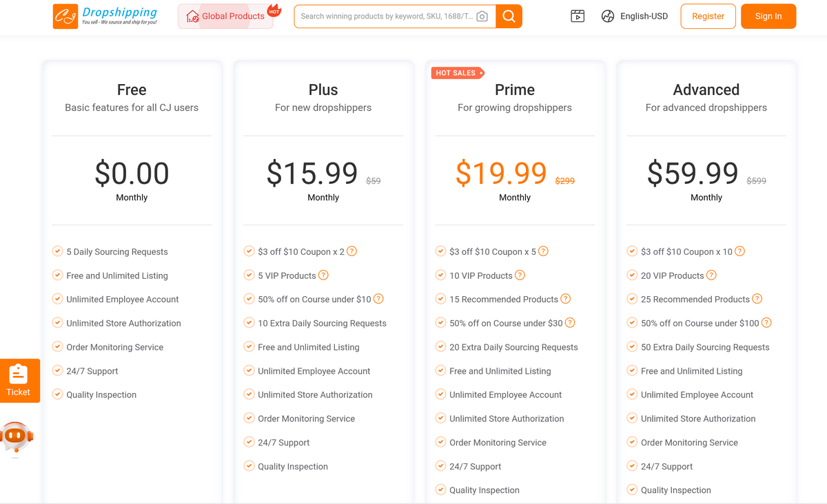
Task: Click the checkmark beside Order Monitoring Service in Plus
Action: click(x=249, y=418)
